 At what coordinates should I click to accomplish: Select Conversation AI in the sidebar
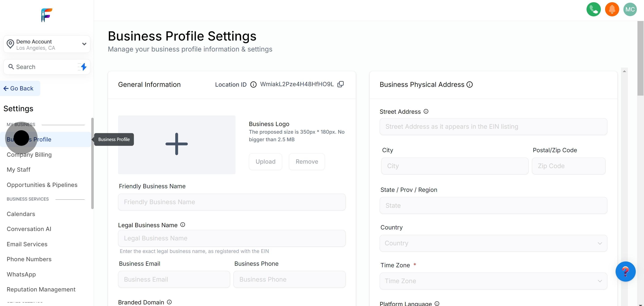click(29, 229)
